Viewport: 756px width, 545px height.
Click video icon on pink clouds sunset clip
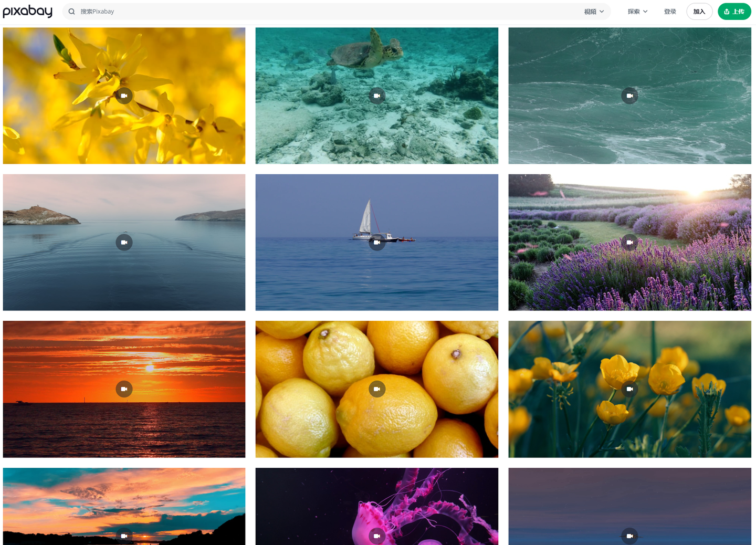tap(124, 536)
